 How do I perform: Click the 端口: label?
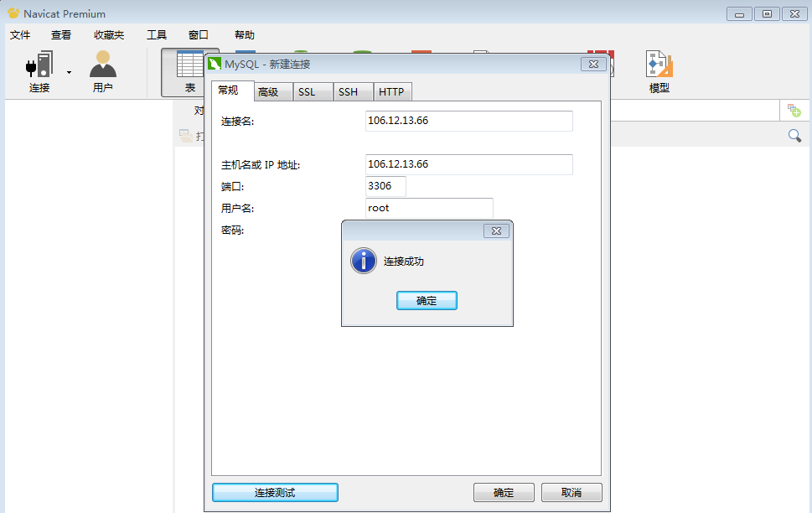(232, 187)
